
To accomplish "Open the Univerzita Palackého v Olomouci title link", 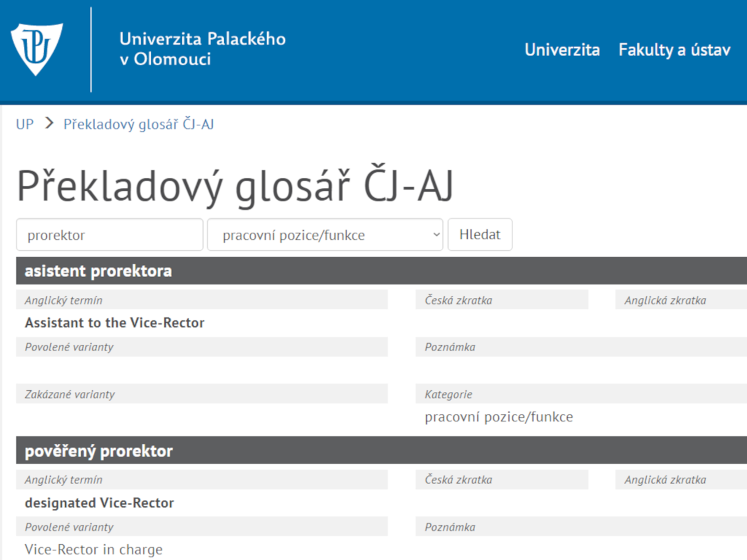I will 202,49.
